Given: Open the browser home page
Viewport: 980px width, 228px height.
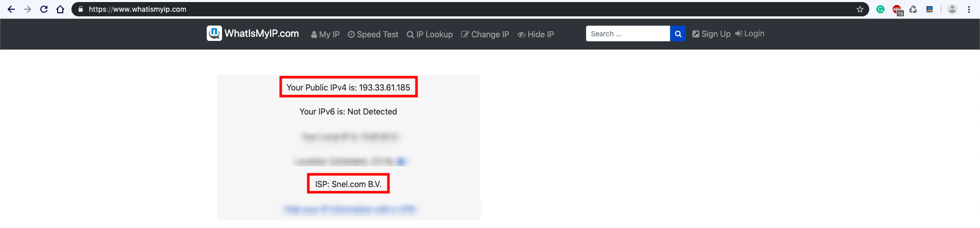Looking at the screenshot, I should (60, 9).
